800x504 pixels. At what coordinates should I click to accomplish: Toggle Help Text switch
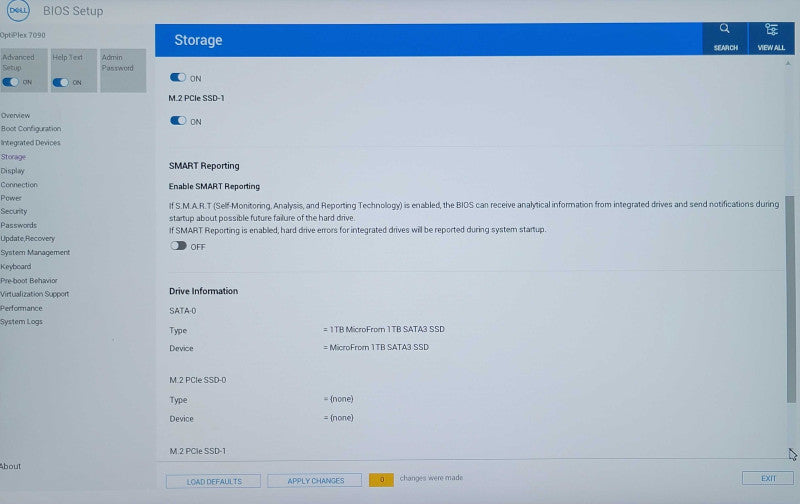[60, 83]
